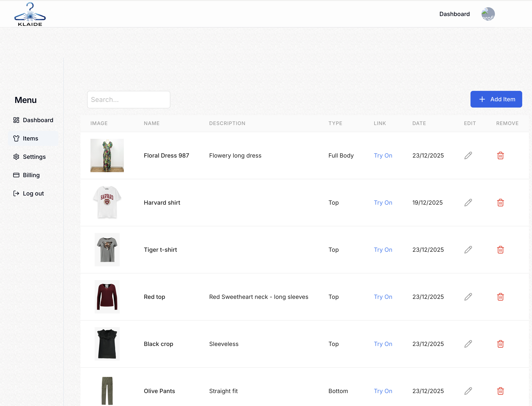Open the profile avatar menu
The width and height of the screenshot is (532, 406).
coord(488,14)
